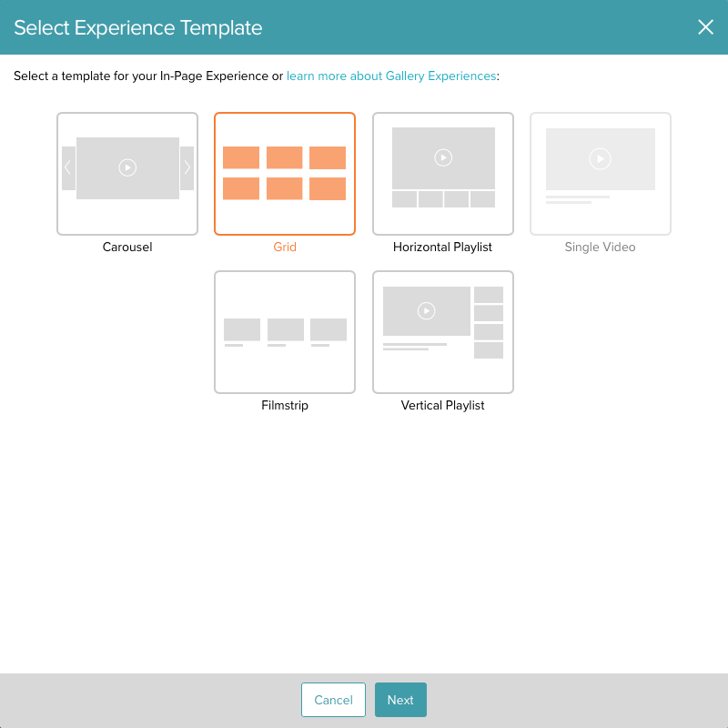Click the play icon in Carousel preview
Image resolution: width=728 pixels, height=728 pixels.
tap(127, 167)
